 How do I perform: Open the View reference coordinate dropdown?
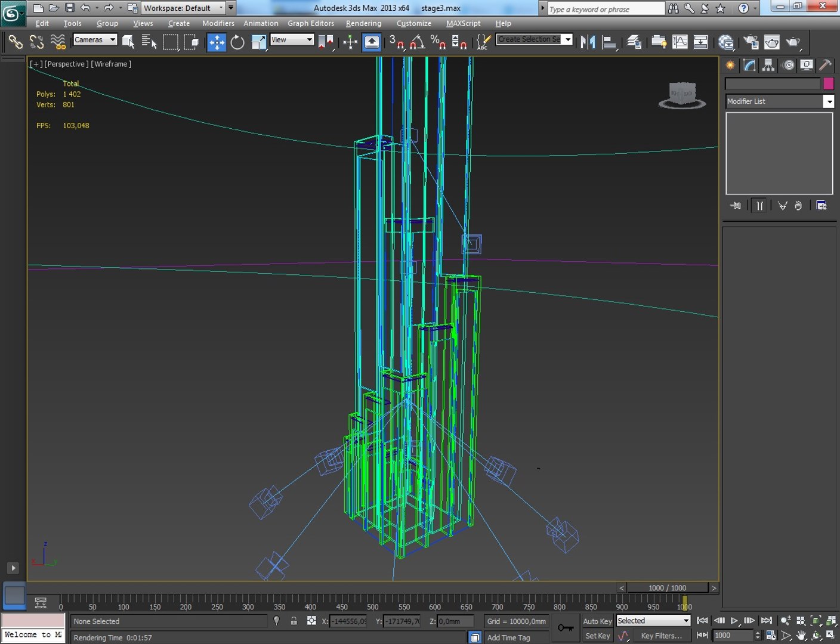tap(292, 40)
